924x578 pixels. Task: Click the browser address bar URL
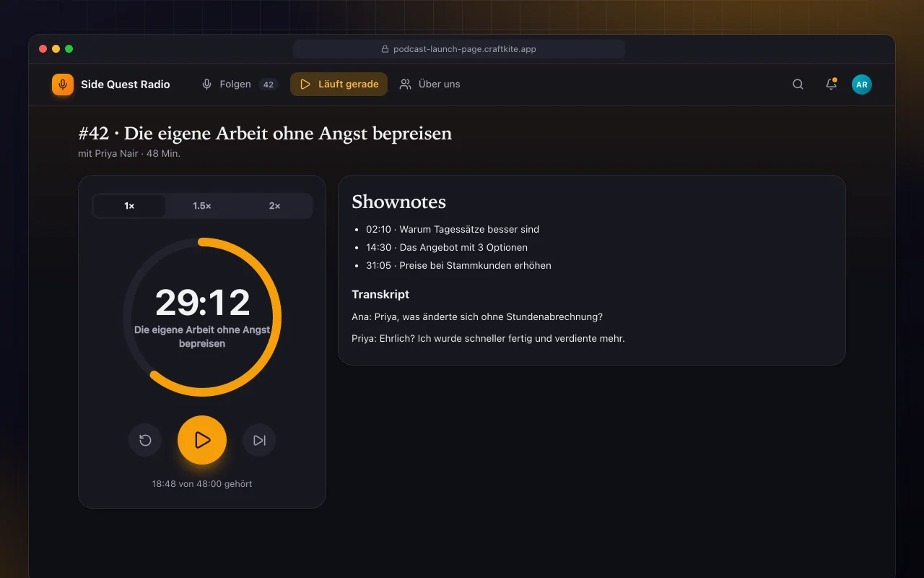point(458,49)
